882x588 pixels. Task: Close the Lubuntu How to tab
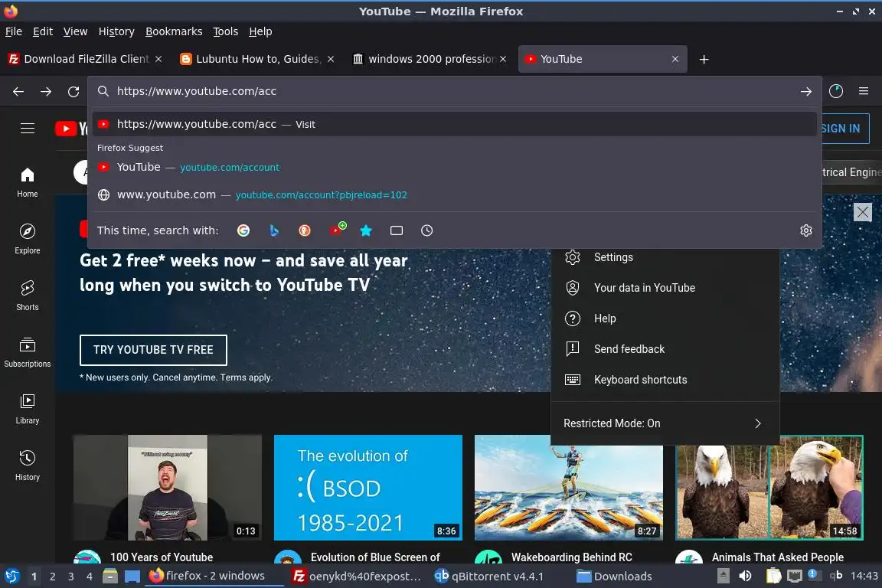point(331,59)
